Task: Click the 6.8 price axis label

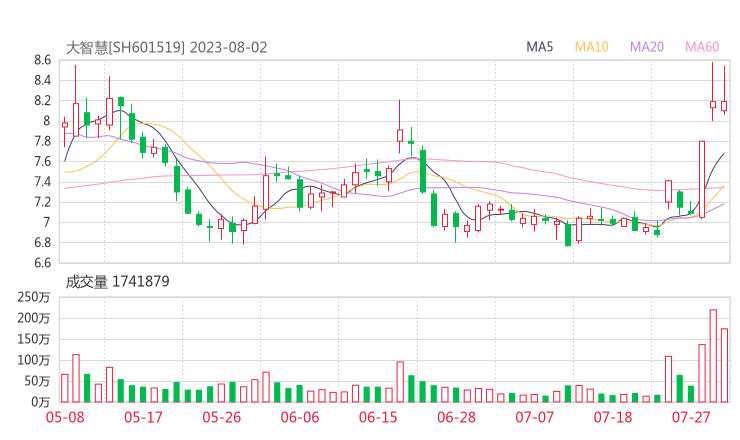Action: pos(42,243)
